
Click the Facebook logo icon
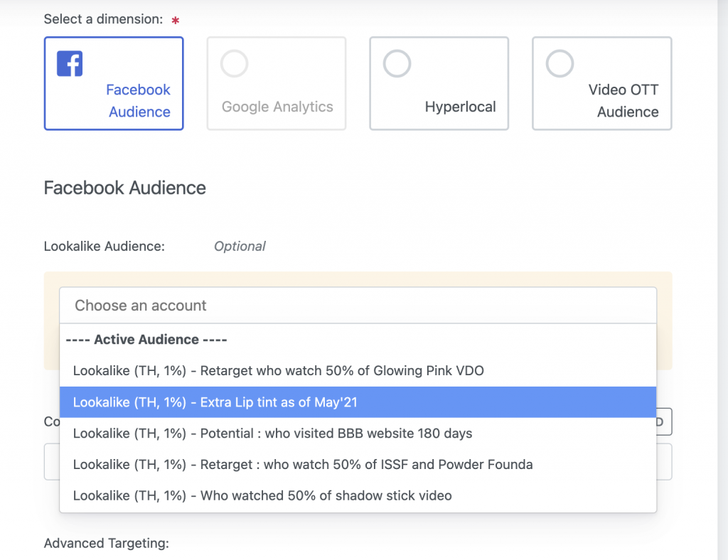pos(70,63)
